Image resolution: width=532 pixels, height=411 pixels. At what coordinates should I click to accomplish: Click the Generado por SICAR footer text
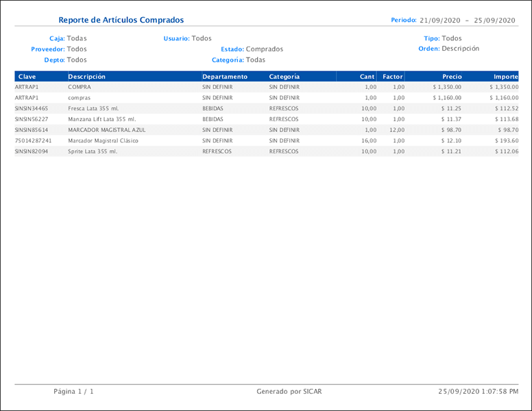[x=289, y=392]
